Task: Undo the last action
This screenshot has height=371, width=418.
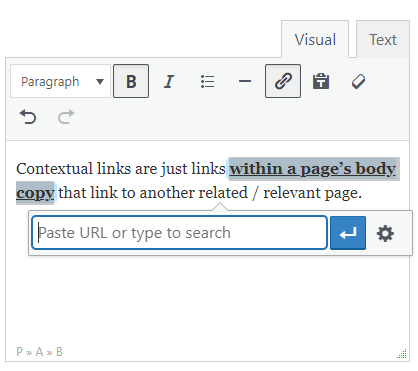Action: coord(28,117)
